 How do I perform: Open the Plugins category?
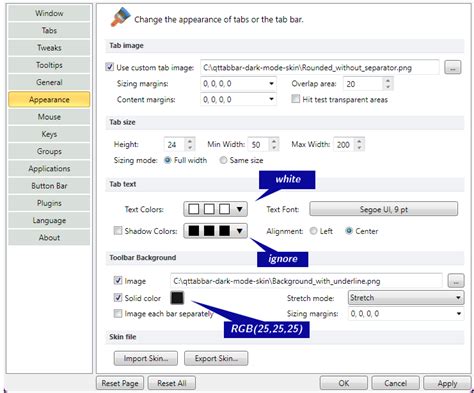coord(49,203)
